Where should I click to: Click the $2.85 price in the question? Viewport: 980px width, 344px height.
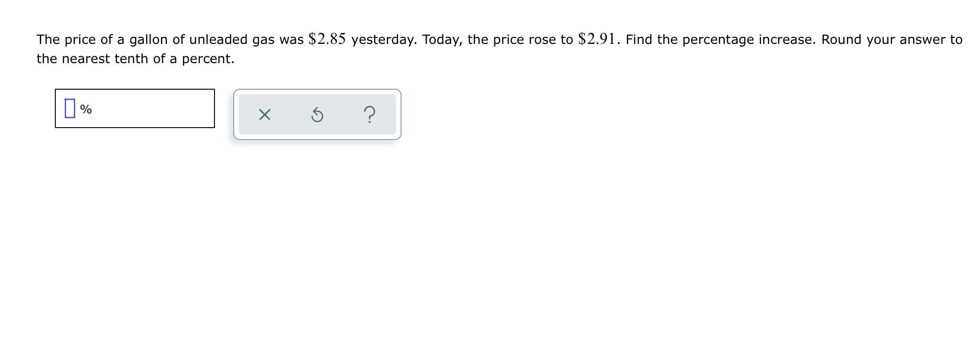click(x=327, y=39)
